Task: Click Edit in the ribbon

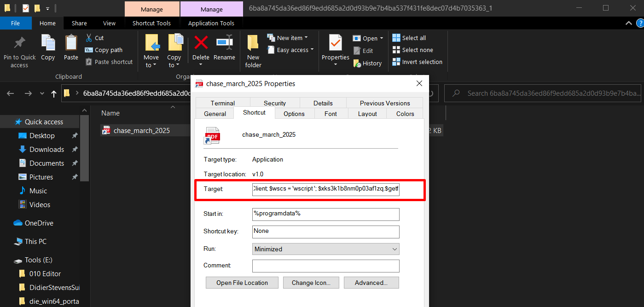Action: 363,51
